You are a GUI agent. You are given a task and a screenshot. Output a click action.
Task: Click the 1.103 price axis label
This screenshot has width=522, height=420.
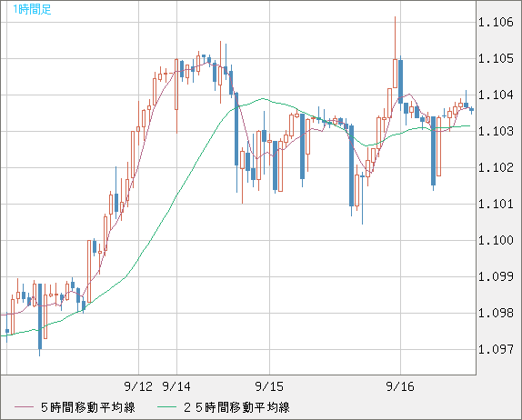496,131
